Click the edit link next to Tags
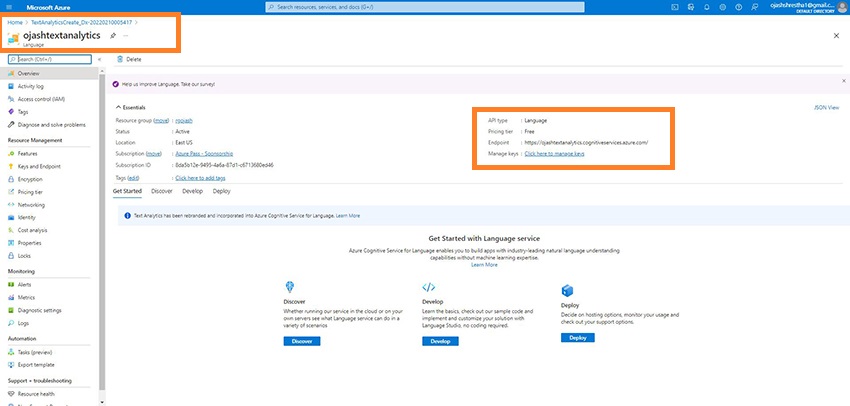The height and width of the screenshot is (406, 850). pyautogui.click(x=133, y=178)
